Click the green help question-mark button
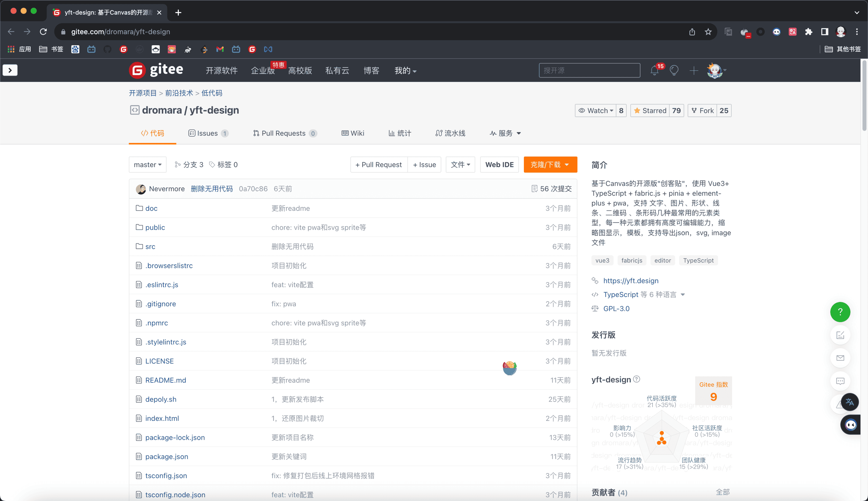Image resolution: width=868 pixels, height=501 pixels. [840, 312]
